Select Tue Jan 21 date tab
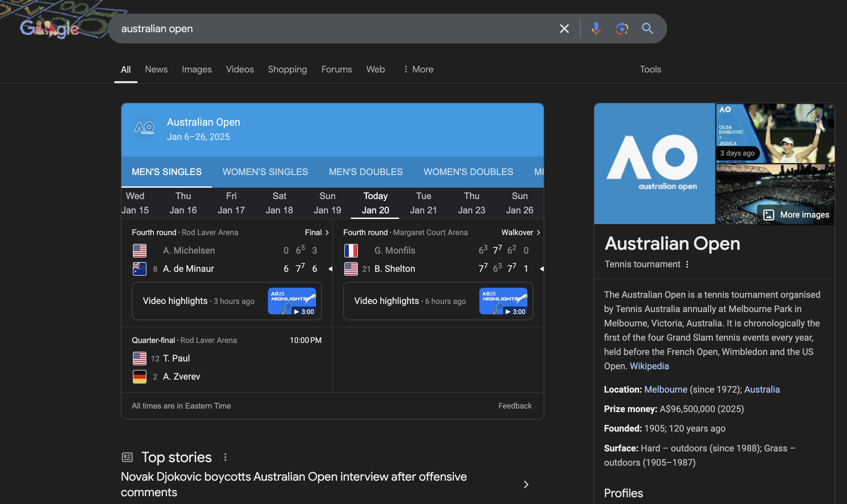The height and width of the screenshot is (504, 847). point(423,203)
